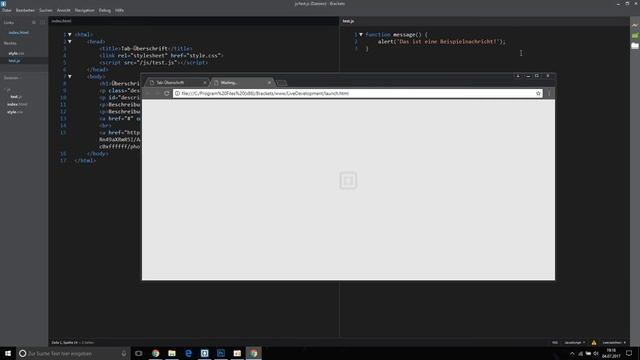This screenshot has height=360, width=640.
Task: Collapse the html tag fold arrow on line 1
Action: pos(70,35)
